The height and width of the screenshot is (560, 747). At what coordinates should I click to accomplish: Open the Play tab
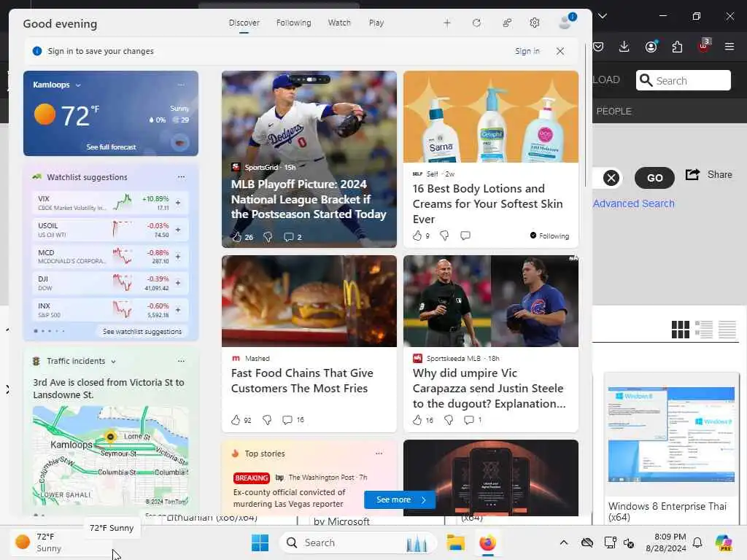coord(376,23)
